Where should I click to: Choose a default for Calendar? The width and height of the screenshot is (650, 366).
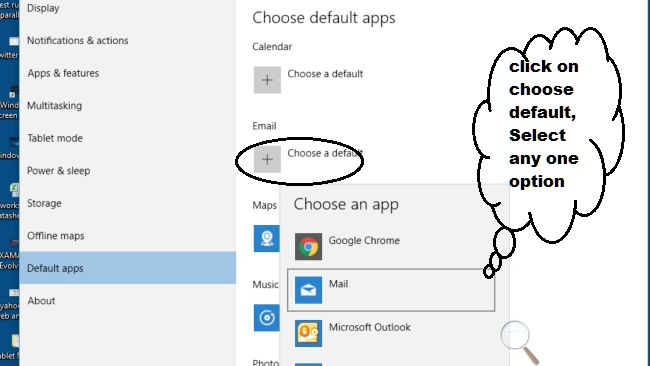coord(325,74)
